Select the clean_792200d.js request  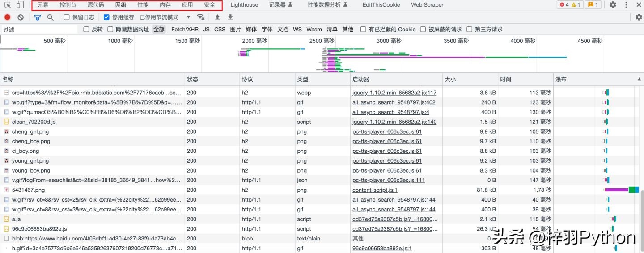click(320, 122)
